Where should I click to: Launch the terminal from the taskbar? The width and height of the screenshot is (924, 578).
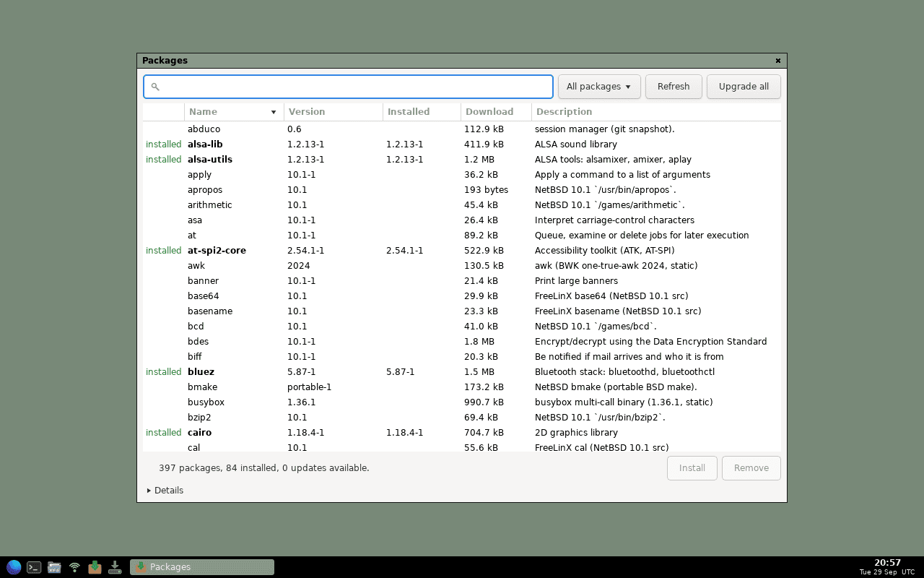[34, 567]
